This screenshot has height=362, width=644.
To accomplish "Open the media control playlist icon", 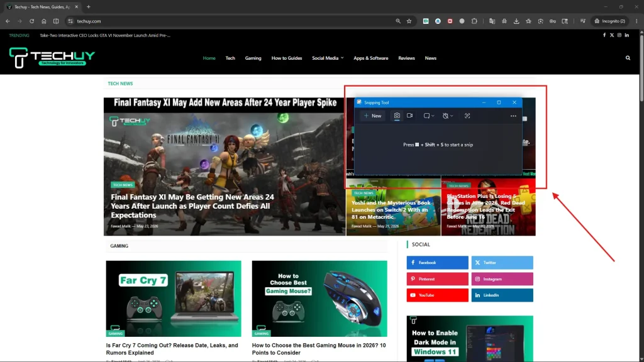I will coord(582,21).
